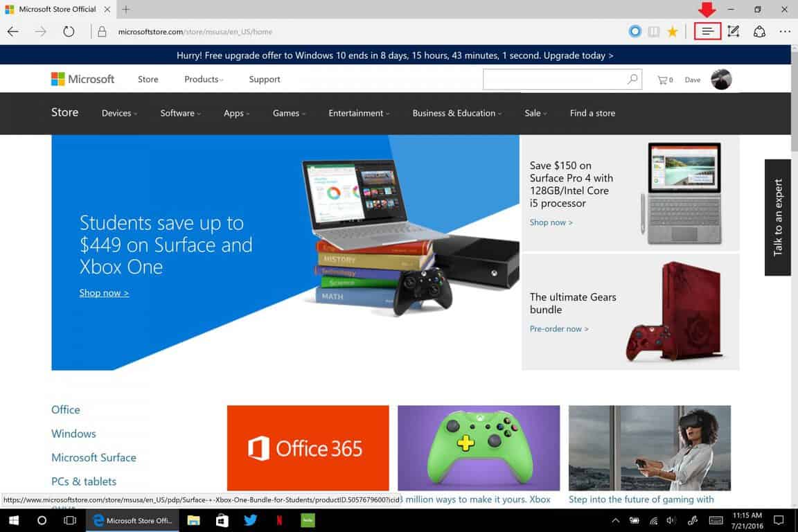Expand the Software dropdown
Image resolution: width=798 pixels, height=532 pixels.
click(180, 113)
